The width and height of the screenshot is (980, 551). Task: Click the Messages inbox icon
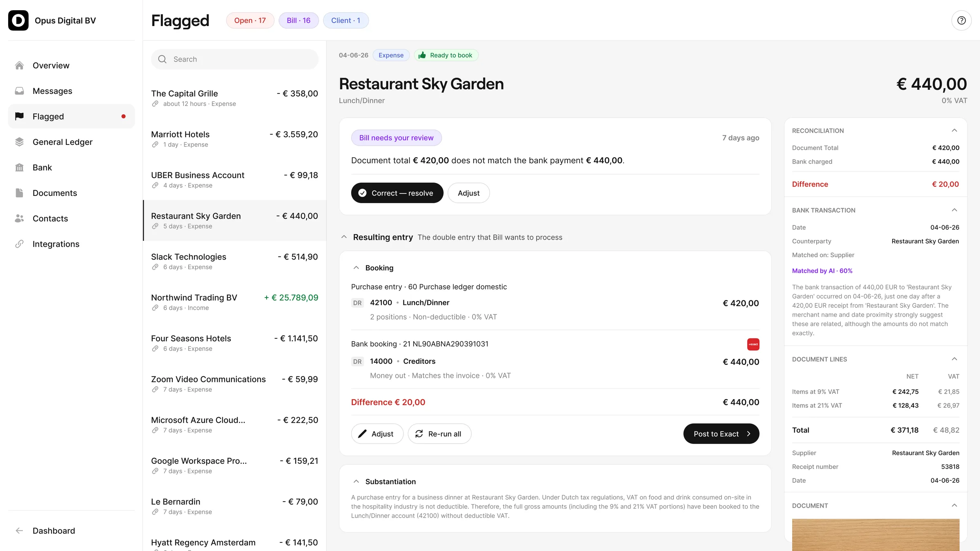click(19, 91)
